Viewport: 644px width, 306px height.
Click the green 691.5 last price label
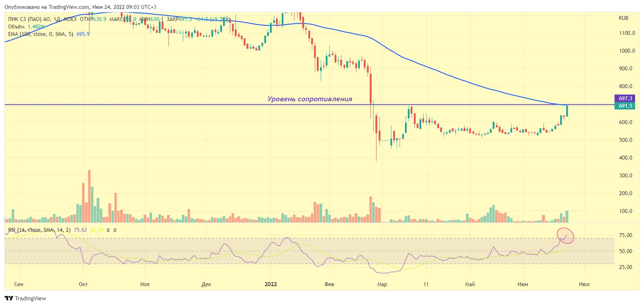[625, 106]
